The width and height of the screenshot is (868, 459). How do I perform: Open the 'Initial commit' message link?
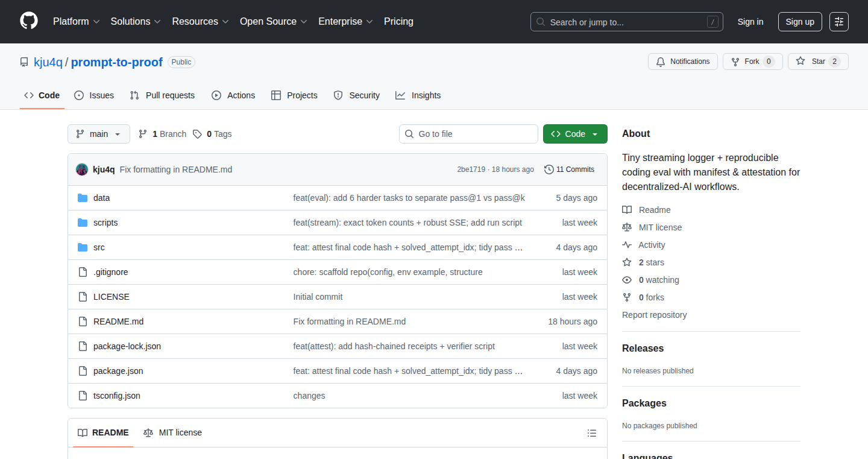point(318,297)
